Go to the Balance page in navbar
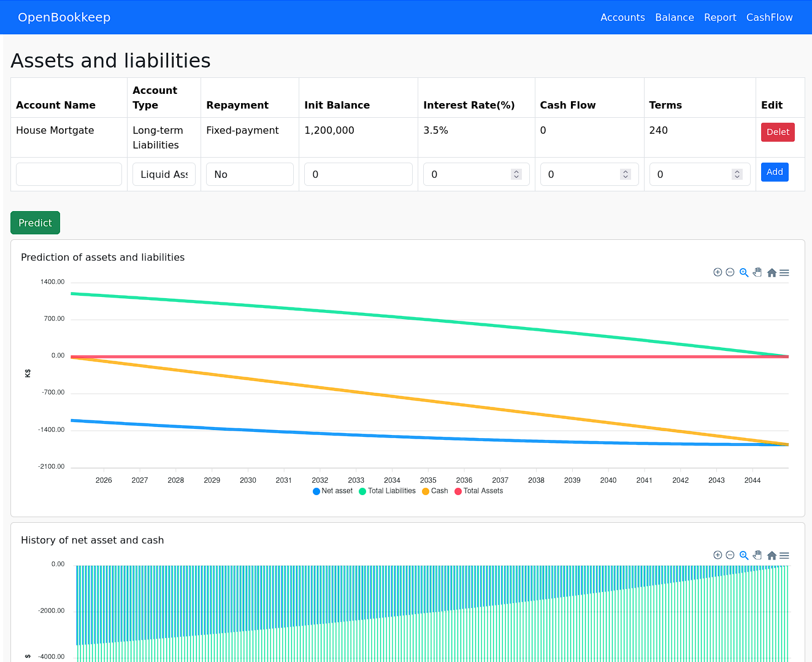The height and width of the screenshot is (662, 812). coord(674,17)
